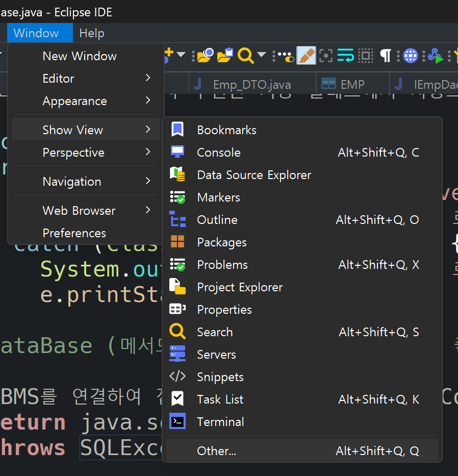Open Preferences from Window menu
The image size is (458, 476).
point(86,233)
